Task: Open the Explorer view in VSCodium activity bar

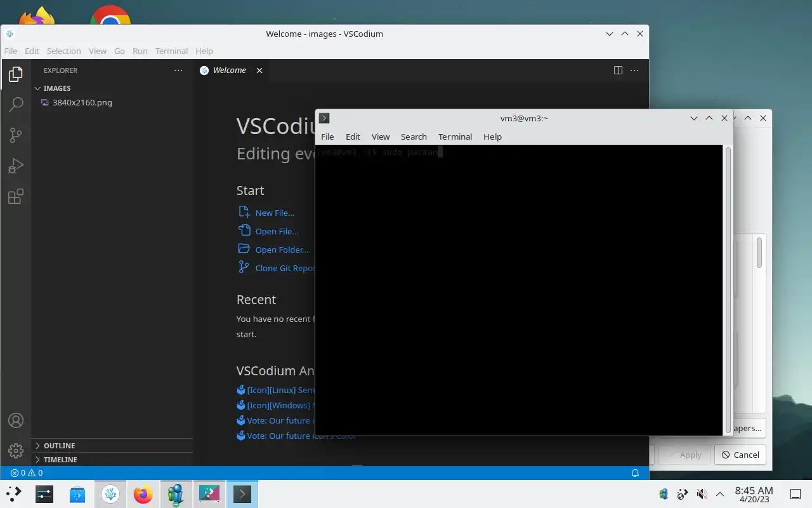Action: click(16, 74)
